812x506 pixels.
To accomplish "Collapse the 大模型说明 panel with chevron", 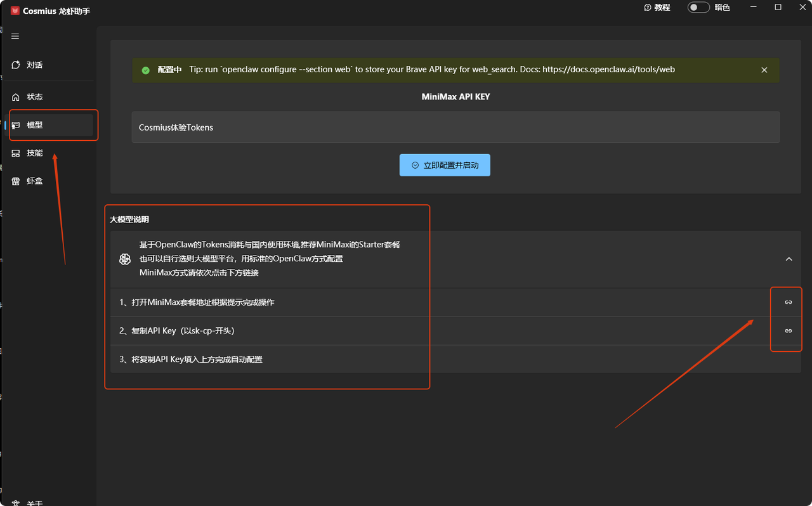I will click(x=789, y=259).
